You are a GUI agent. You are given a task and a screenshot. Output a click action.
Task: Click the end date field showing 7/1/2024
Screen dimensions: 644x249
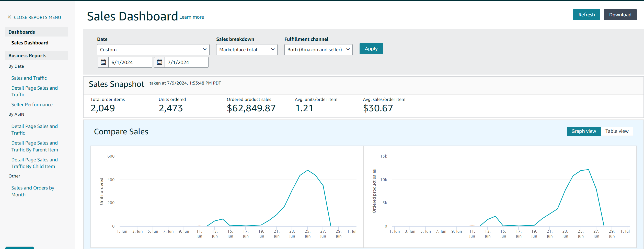pyautogui.click(x=186, y=62)
